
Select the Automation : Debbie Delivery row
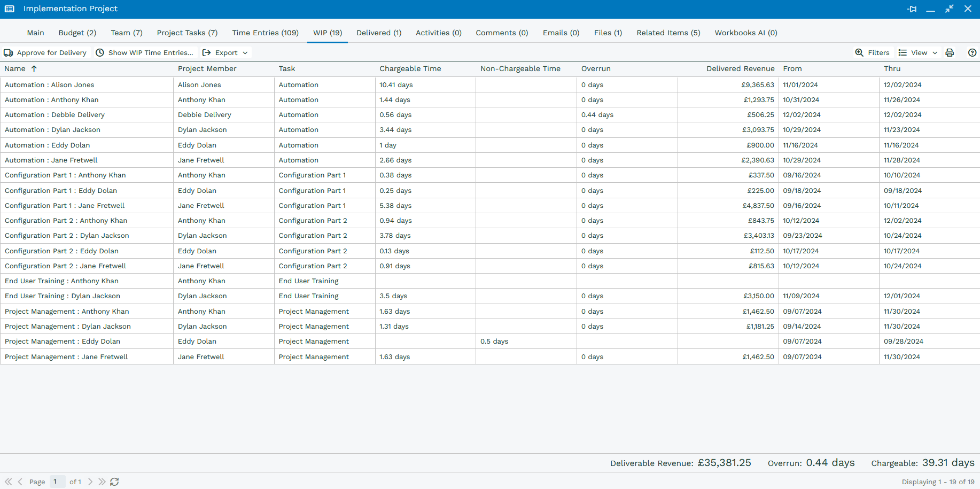(490, 115)
